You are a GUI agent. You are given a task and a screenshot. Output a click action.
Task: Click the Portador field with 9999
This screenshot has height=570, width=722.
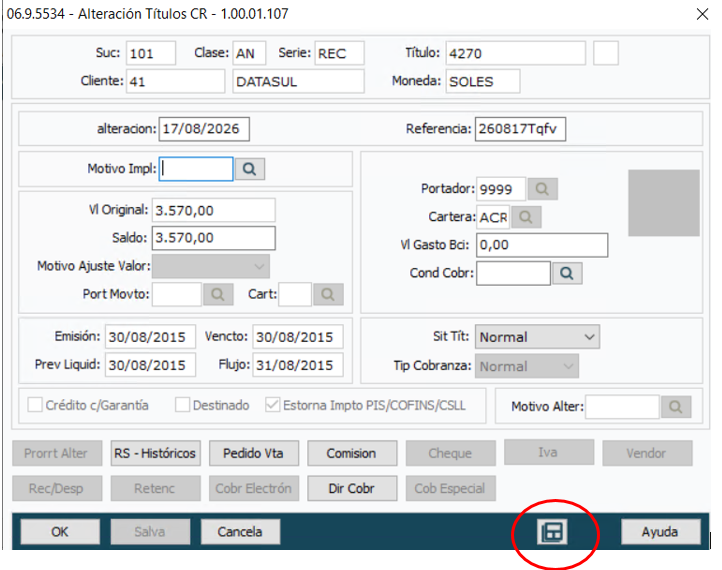coord(501,189)
